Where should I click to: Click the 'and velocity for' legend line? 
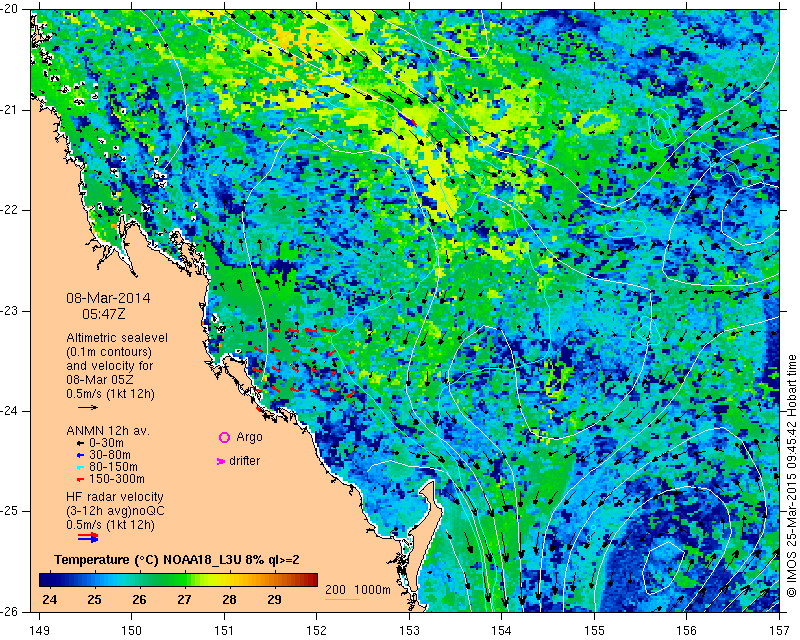pos(110,366)
